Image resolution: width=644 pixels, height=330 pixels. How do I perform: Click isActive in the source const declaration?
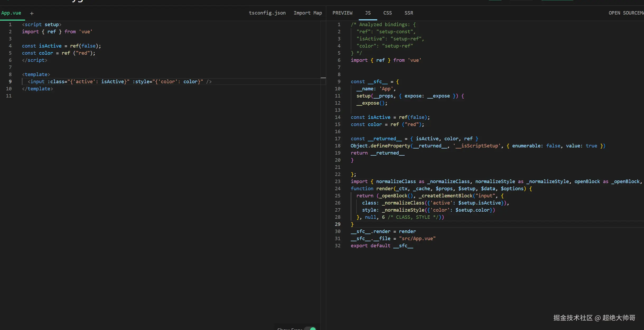[50, 46]
